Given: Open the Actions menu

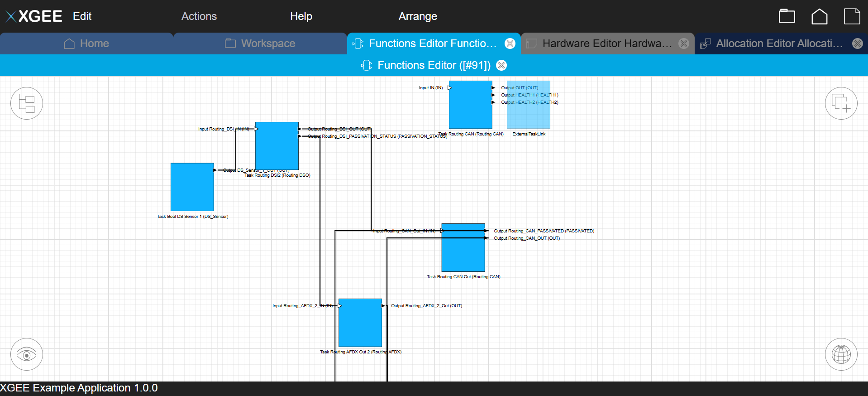Looking at the screenshot, I should coord(199,16).
